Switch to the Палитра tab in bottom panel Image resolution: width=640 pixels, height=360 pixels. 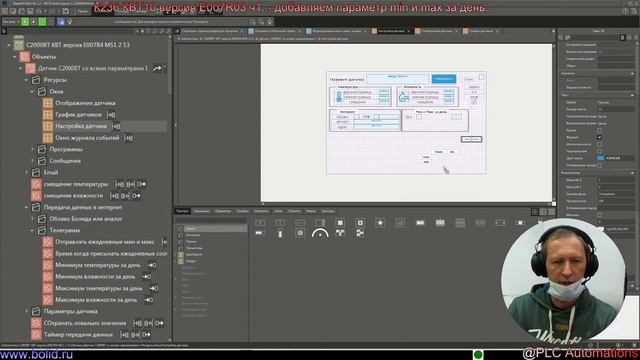point(182,211)
